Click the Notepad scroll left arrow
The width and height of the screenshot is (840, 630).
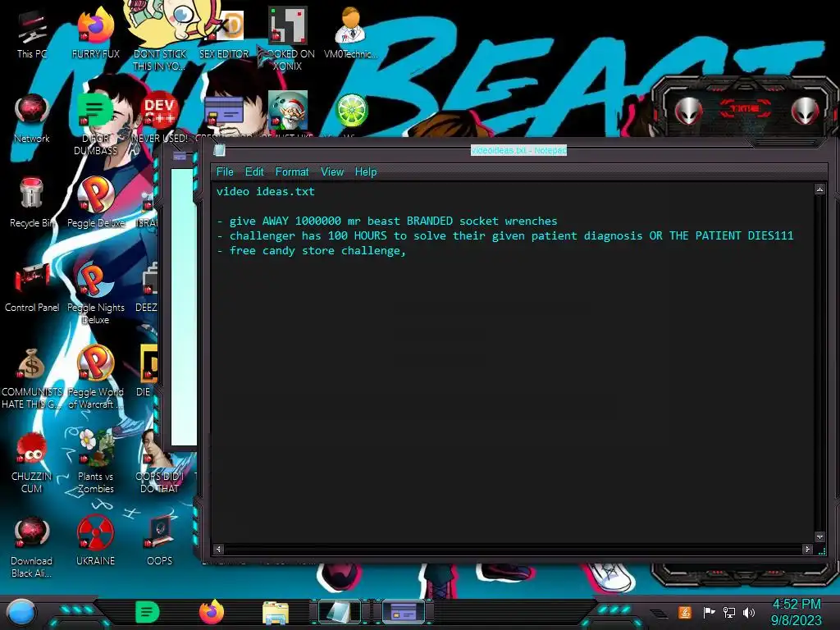tap(218, 549)
